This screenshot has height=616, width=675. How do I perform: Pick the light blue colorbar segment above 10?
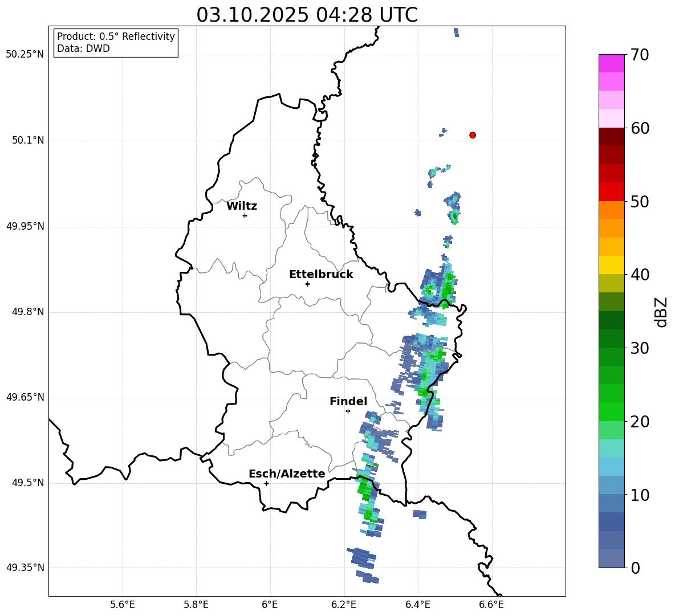[x=611, y=486]
